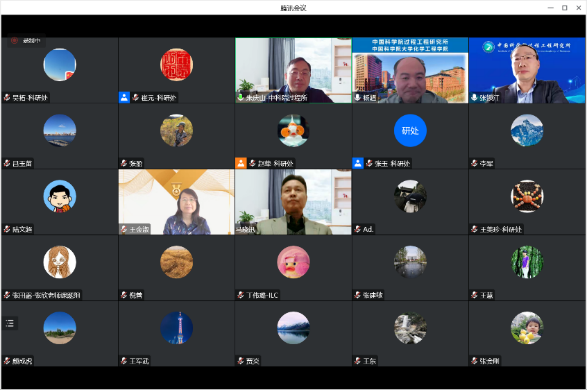Select the waterfall avatar
The width and height of the screenshot is (587, 390).
(410, 328)
